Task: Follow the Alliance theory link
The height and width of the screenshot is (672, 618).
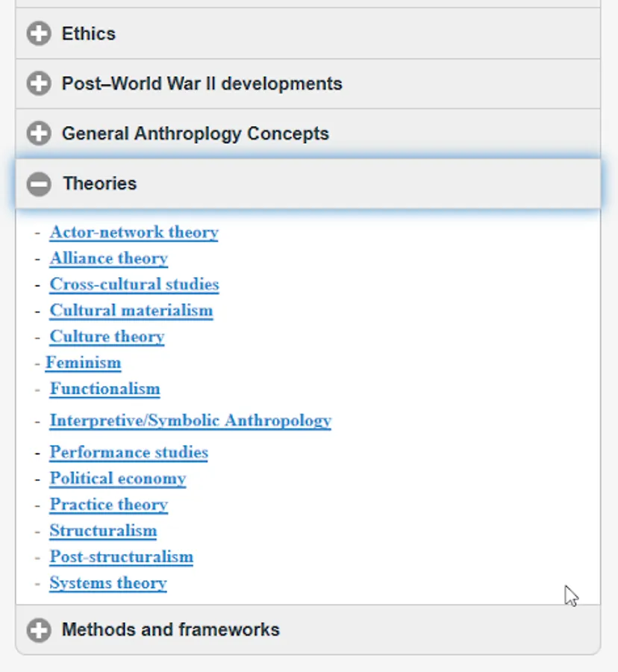Action: coord(109,258)
